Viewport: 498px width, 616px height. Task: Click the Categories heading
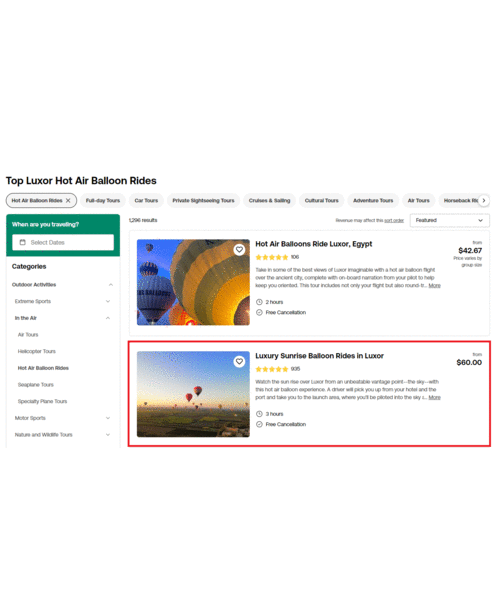pyautogui.click(x=29, y=266)
